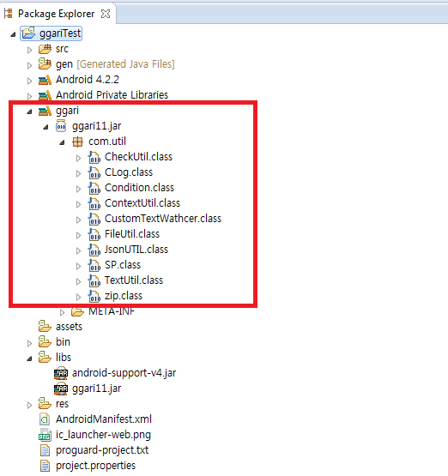Click the Condition.class file icon
The image size is (448, 476).
click(94, 188)
